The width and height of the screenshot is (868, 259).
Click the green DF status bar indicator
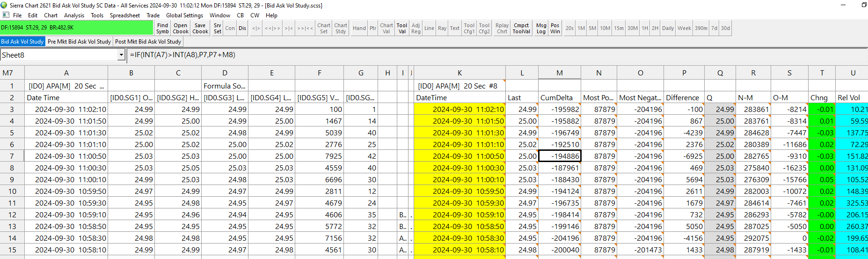(77, 28)
